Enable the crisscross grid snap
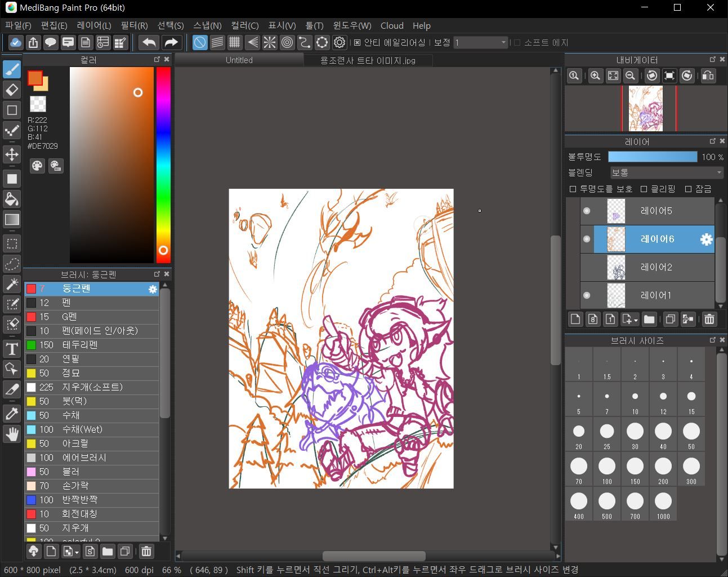The image size is (728, 577). tap(235, 42)
